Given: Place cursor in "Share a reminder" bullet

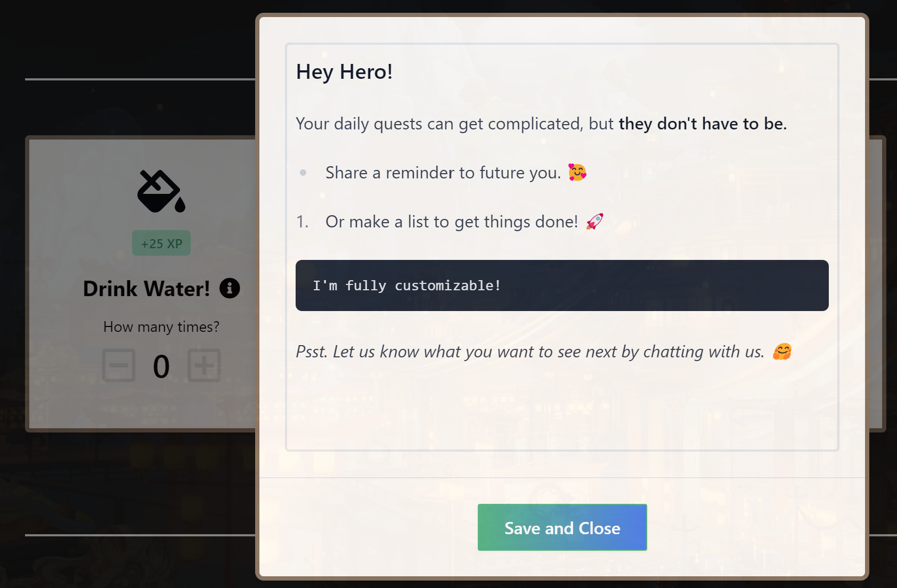Looking at the screenshot, I should (443, 173).
